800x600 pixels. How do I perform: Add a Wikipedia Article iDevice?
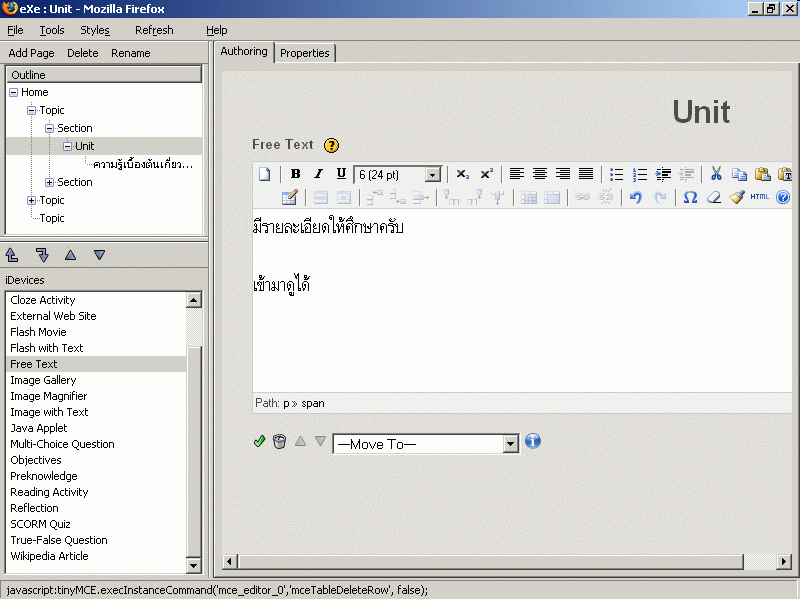[49, 556]
